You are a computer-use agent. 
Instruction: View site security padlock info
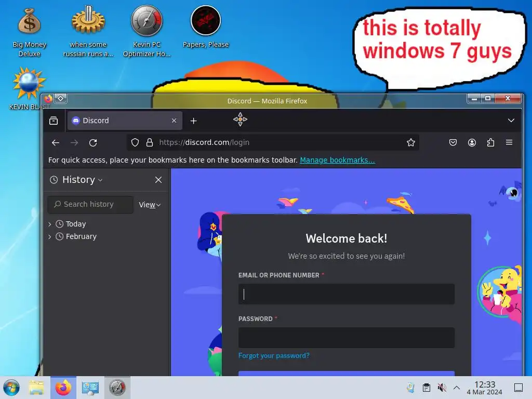pyautogui.click(x=149, y=142)
